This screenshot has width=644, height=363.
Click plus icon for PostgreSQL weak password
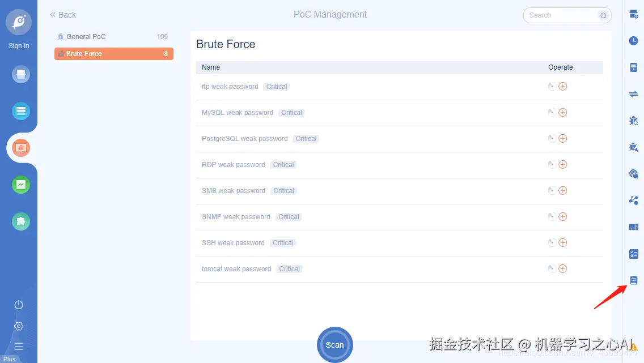click(563, 138)
